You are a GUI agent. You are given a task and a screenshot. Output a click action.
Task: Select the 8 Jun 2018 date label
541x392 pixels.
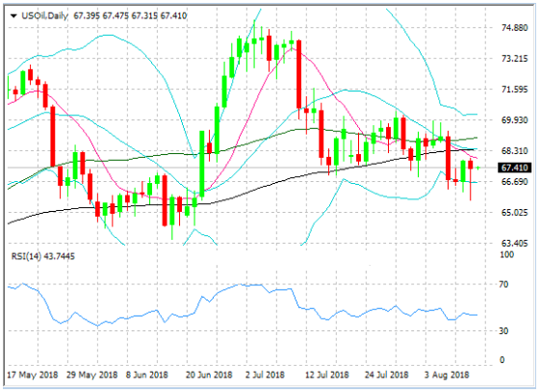146,375
